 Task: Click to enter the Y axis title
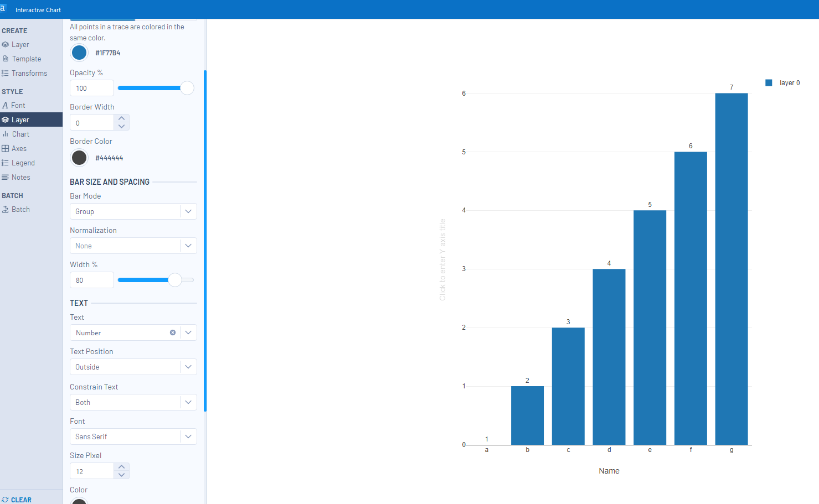click(x=442, y=261)
